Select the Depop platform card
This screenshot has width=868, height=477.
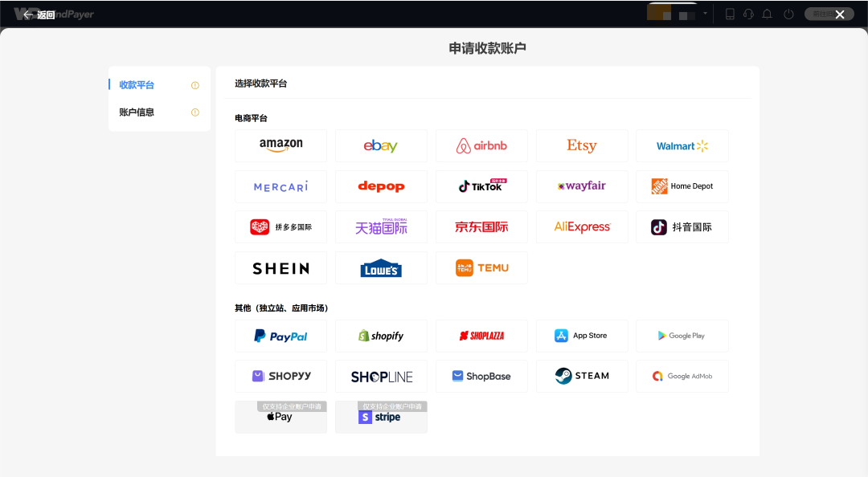[381, 186]
